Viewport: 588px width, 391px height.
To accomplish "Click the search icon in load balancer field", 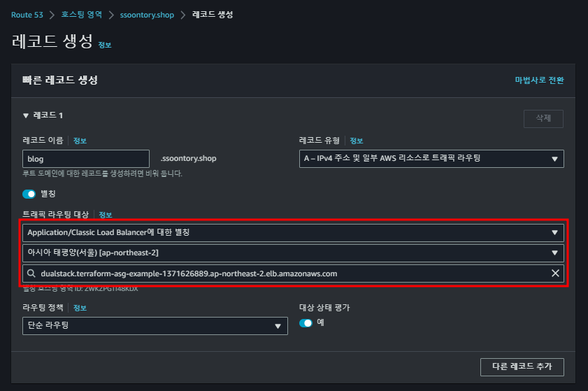I will (31, 273).
